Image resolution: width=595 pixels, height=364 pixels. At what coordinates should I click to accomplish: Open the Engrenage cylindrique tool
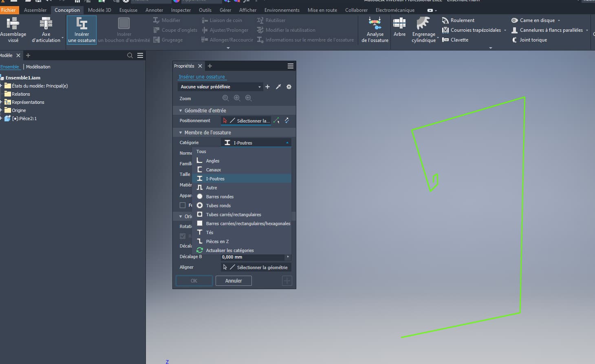(x=423, y=29)
